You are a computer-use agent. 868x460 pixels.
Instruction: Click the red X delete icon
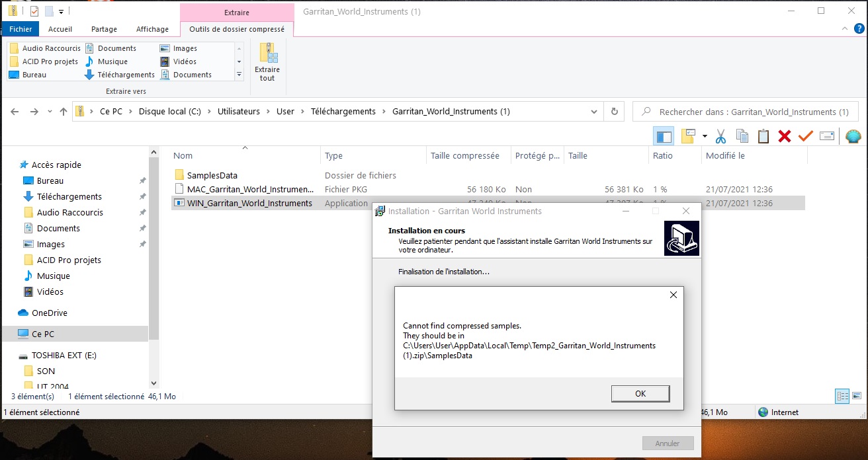click(x=785, y=136)
